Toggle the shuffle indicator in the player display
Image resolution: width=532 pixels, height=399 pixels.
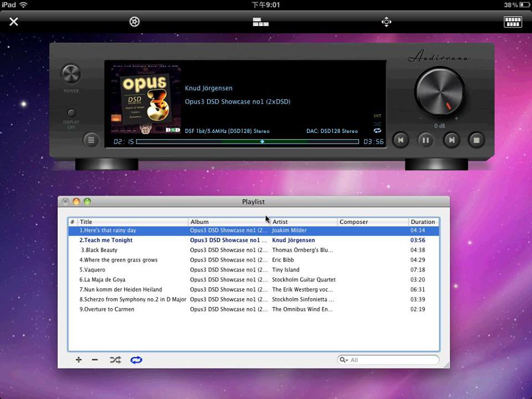point(377,124)
